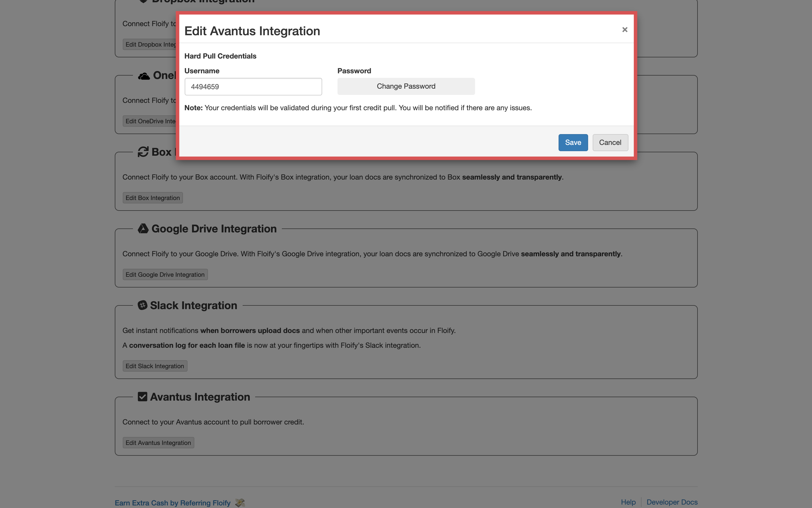Save the Avantus integration credentials

tap(573, 142)
